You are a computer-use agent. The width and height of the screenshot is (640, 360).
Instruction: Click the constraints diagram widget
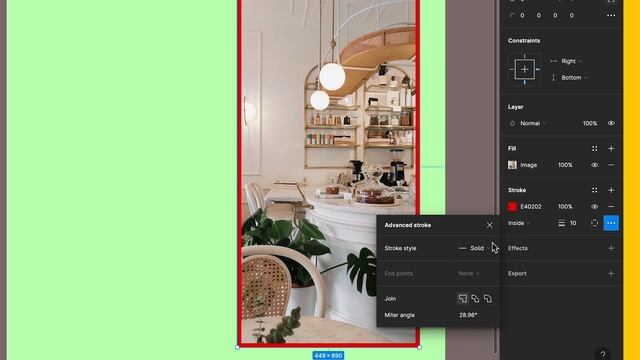pos(524,69)
